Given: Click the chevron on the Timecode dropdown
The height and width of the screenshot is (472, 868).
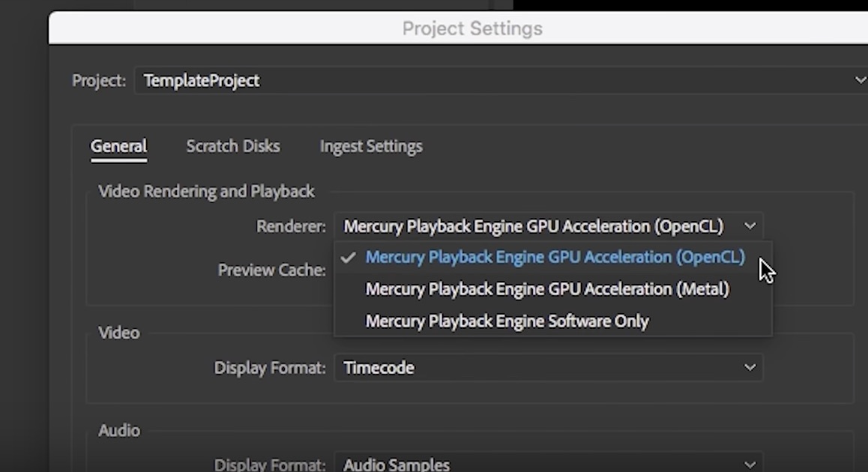Looking at the screenshot, I should point(750,367).
